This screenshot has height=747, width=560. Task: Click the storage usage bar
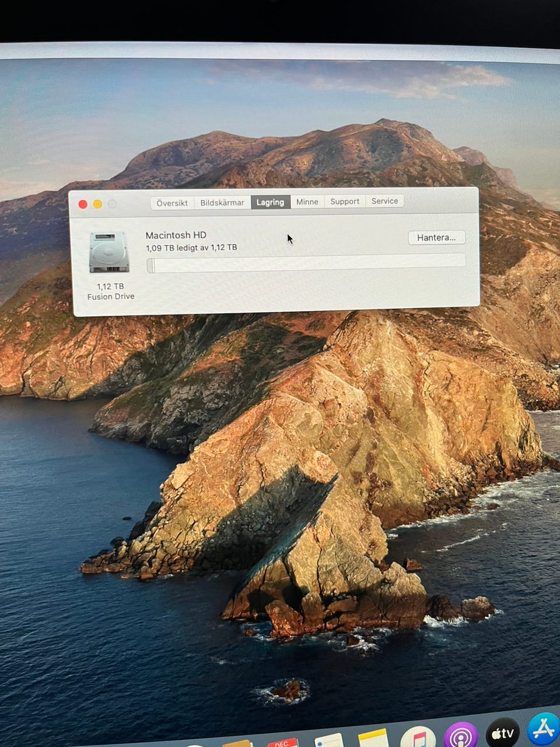tap(306, 263)
